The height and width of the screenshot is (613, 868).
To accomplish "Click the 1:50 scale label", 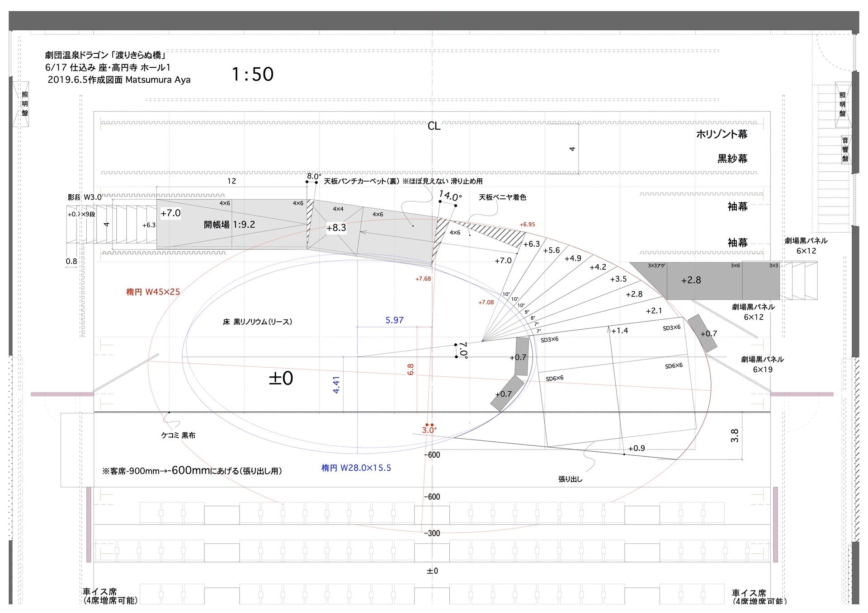I will (252, 75).
